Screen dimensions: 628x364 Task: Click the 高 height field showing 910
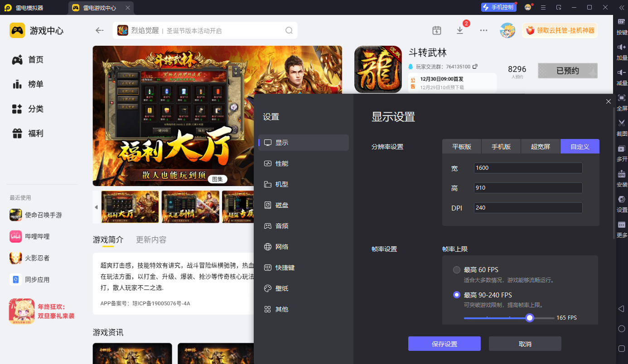[x=528, y=188]
